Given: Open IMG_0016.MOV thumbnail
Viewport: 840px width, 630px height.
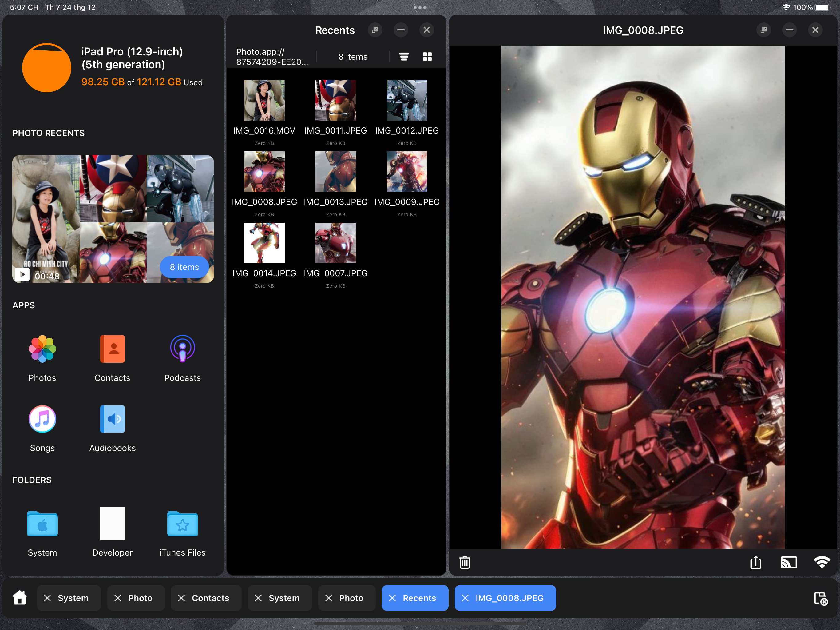Looking at the screenshot, I should coord(264,100).
